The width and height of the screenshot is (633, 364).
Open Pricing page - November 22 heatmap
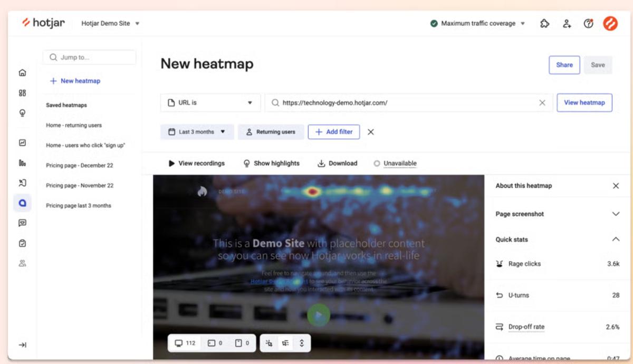pos(80,186)
